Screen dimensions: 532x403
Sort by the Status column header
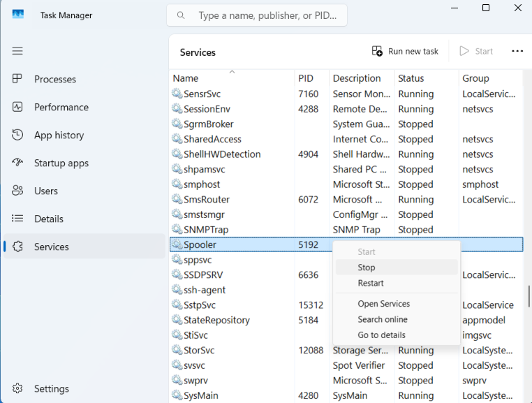click(411, 78)
